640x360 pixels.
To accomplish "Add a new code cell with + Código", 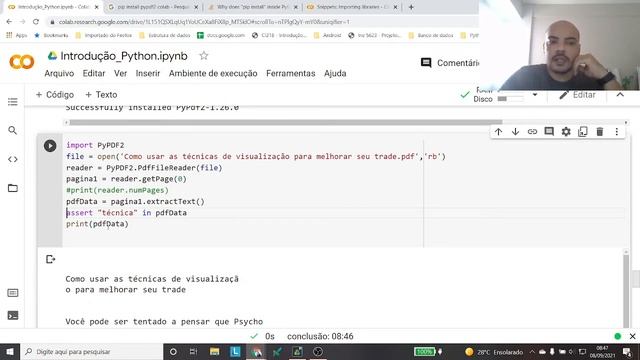I will click(x=55, y=95).
